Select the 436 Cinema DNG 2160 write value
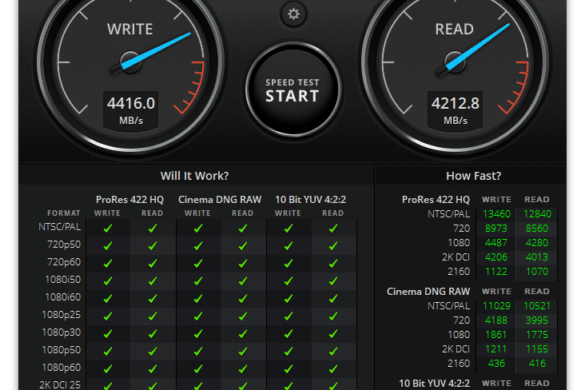Image resolution: width=585 pixels, height=390 pixels. click(x=497, y=363)
